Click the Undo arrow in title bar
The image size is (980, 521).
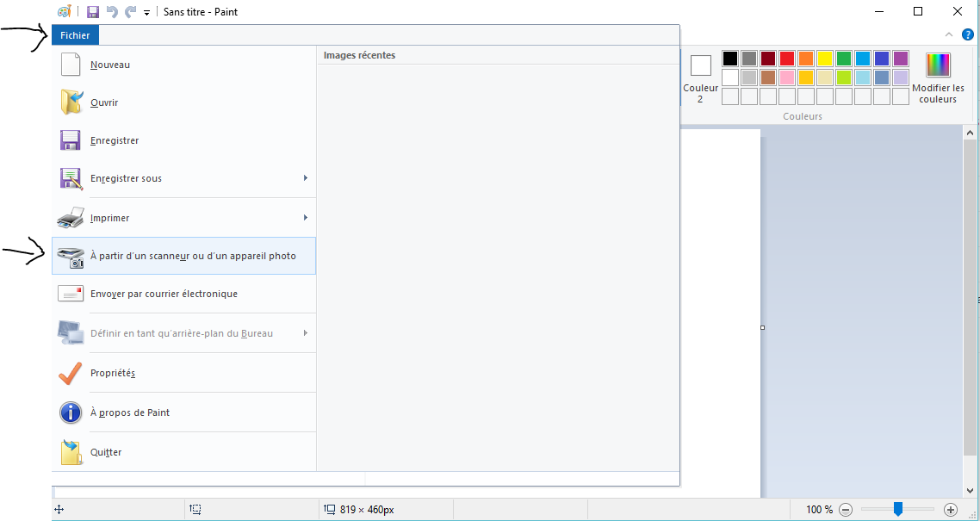click(112, 12)
